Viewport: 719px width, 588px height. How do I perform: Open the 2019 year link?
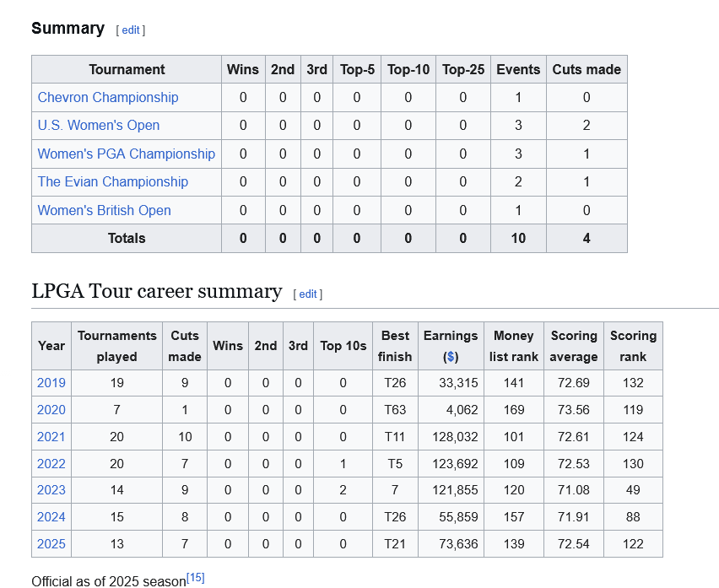(x=51, y=383)
